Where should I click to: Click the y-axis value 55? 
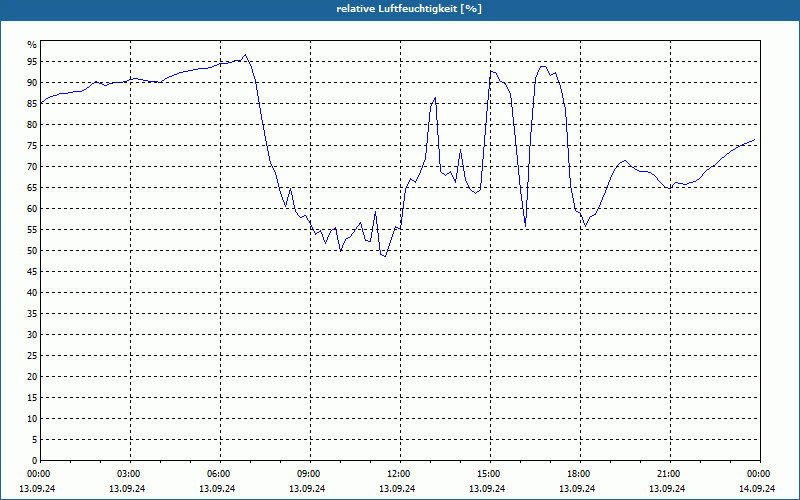pyautogui.click(x=32, y=230)
